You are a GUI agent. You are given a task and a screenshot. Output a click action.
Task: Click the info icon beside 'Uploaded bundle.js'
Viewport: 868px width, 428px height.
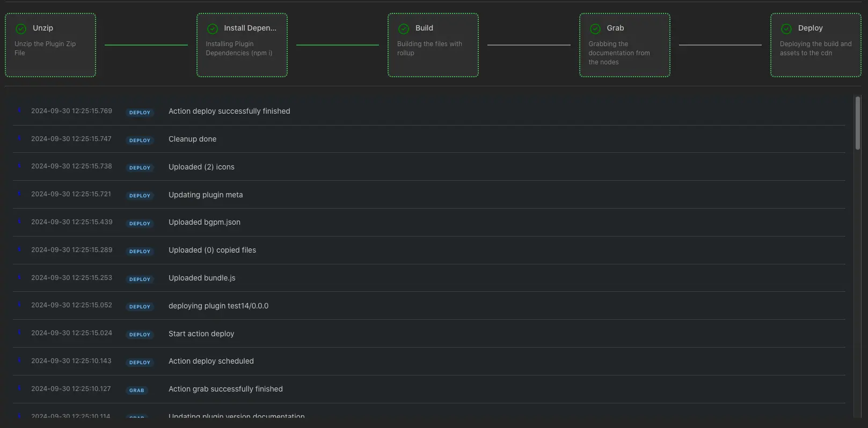coord(19,277)
